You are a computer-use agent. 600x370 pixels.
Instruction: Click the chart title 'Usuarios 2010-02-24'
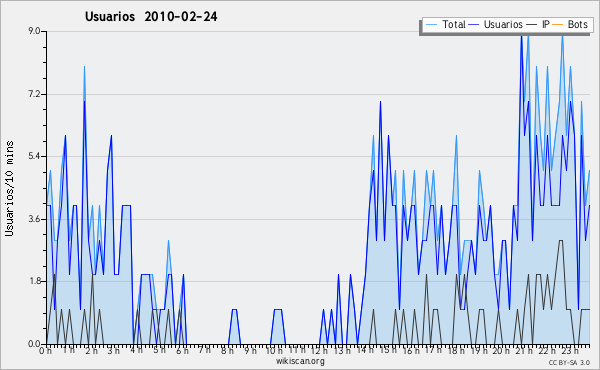point(151,16)
